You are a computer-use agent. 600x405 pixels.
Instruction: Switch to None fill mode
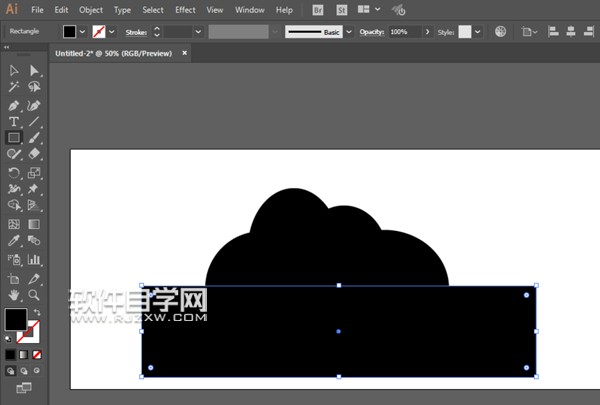37,354
